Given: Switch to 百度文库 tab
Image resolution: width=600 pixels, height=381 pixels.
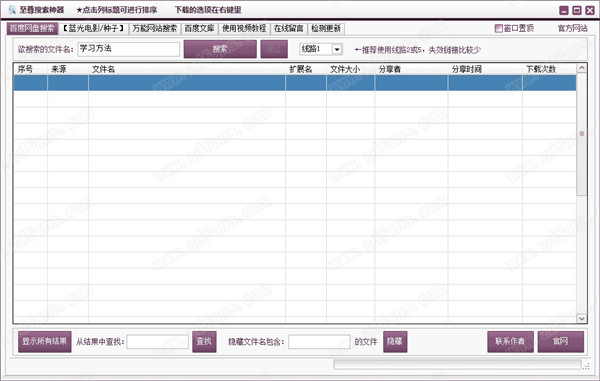Looking at the screenshot, I should click(199, 28).
